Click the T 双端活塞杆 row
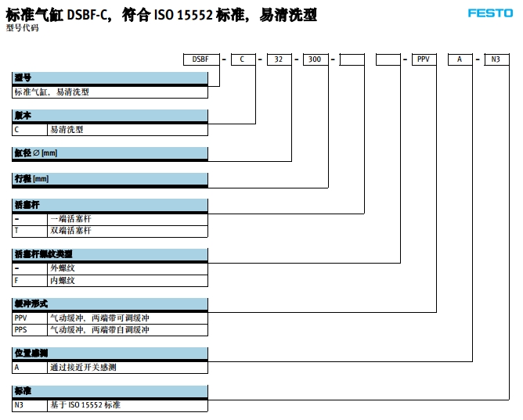The height and width of the screenshot is (420, 523). pyautogui.click(x=110, y=231)
